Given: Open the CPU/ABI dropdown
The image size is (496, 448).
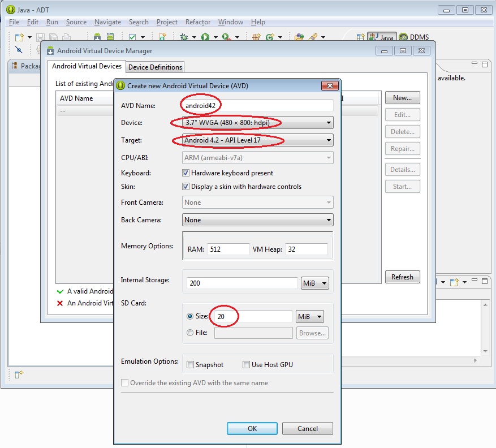Looking at the screenshot, I should [x=257, y=158].
